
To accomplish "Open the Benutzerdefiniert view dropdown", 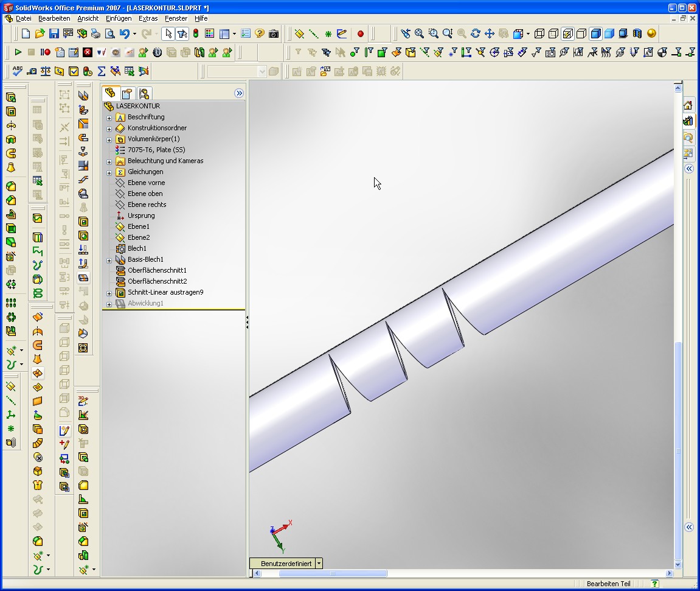I will [x=319, y=564].
